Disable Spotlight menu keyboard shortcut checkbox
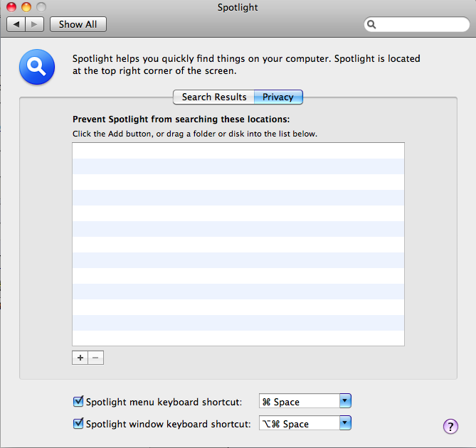This screenshot has height=448, width=476. (x=78, y=402)
